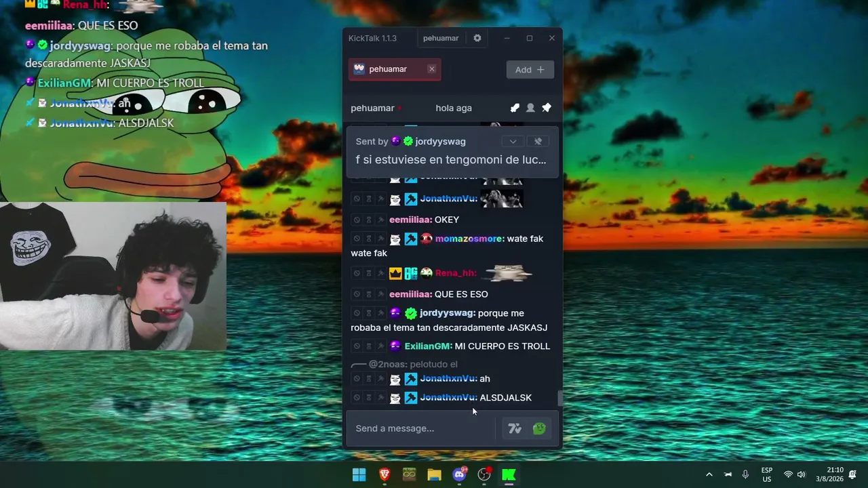Viewport: 868px width, 488px height.
Task: Launch Brave browser from taskbar
Action: (384, 474)
